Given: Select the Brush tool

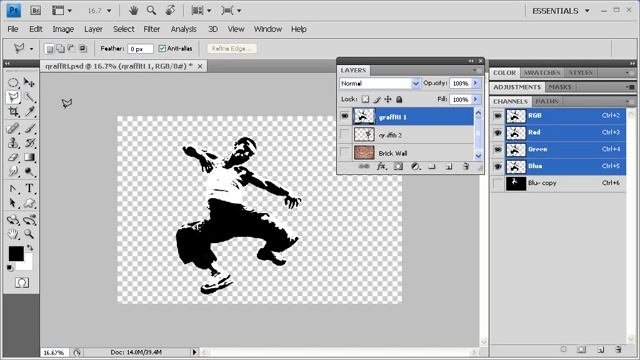Looking at the screenshot, I should [29, 128].
